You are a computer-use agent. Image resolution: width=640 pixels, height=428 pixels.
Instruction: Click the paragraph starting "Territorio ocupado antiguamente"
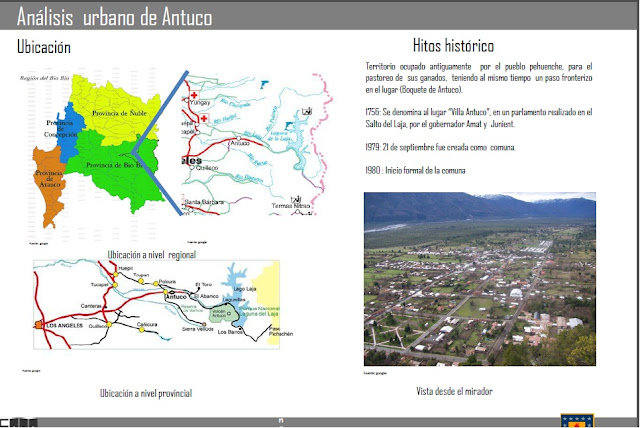click(x=479, y=78)
